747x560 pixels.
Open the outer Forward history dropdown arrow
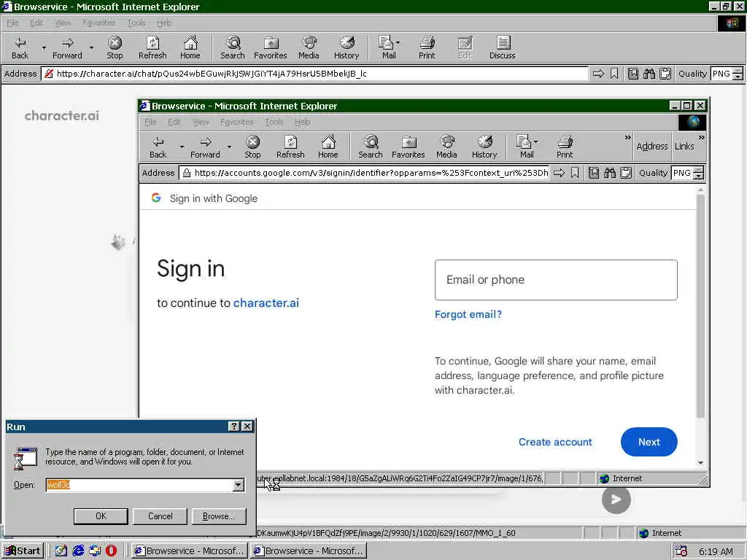91,47
